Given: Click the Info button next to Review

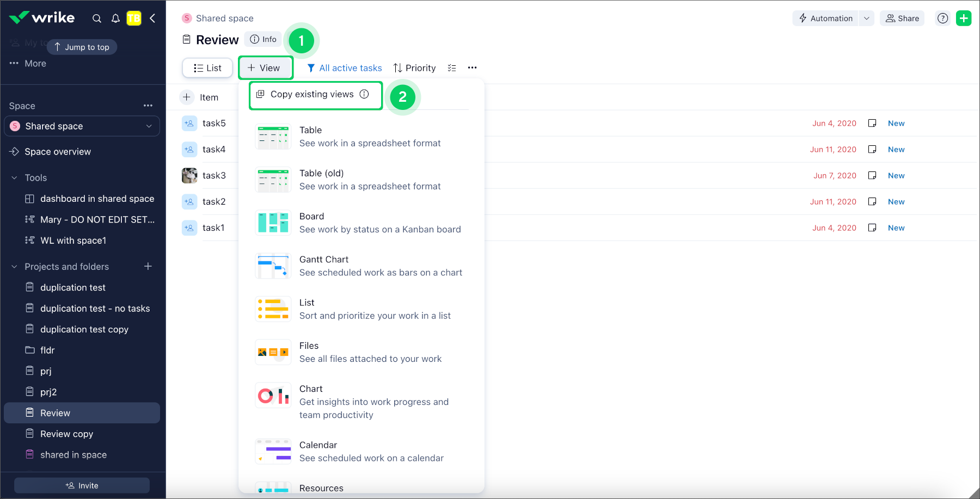Looking at the screenshot, I should [x=264, y=39].
